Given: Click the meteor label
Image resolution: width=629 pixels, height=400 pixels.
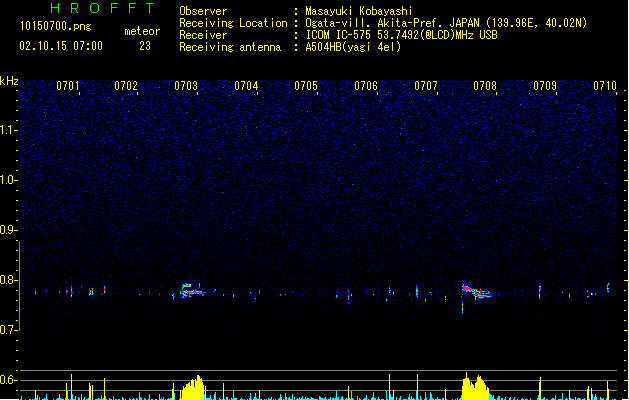Looking at the screenshot, I should point(142,31).
